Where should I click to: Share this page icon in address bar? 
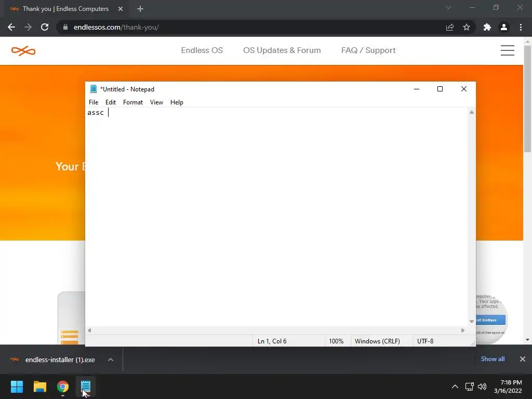pyautogui.click(x=450, y=27)
